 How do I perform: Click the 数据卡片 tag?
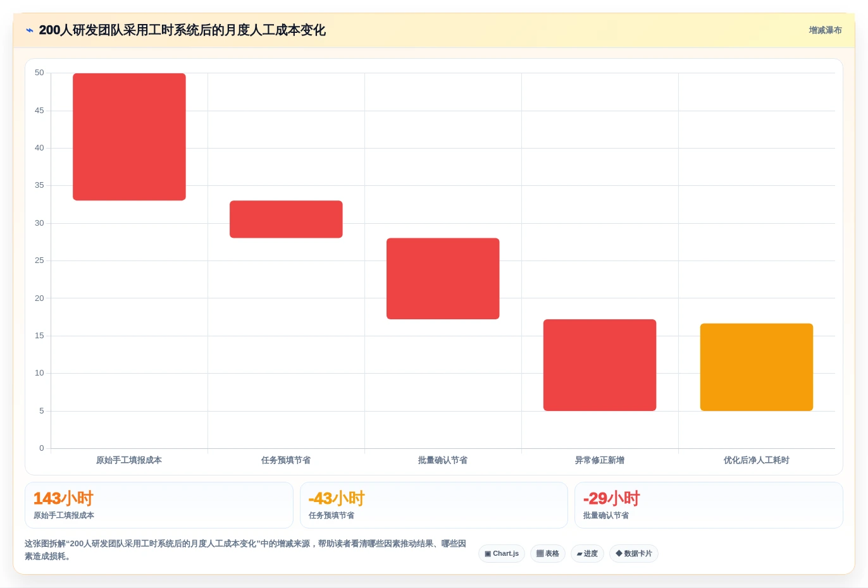coord(634,554)
